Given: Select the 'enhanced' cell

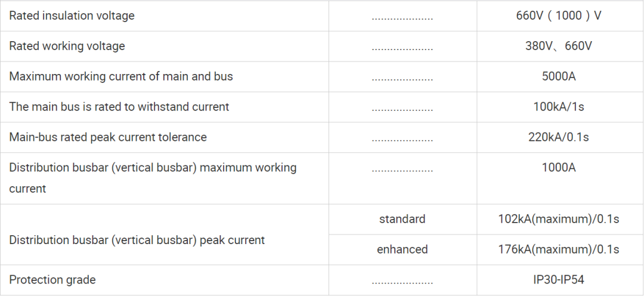Looking at the screenshot, I should click(x=402, y=249).
